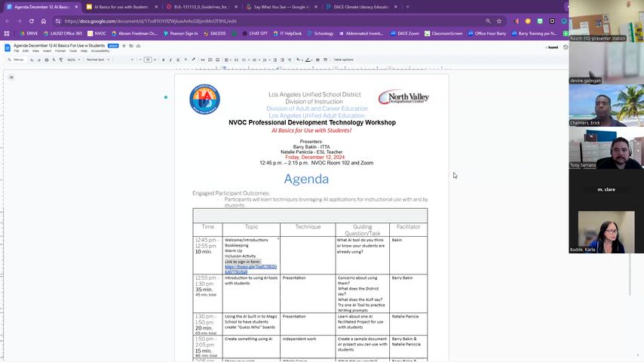Click the Undo icon in Docs toolbar
The width and height of the screenshot is (644, 362).
(32, 60)
